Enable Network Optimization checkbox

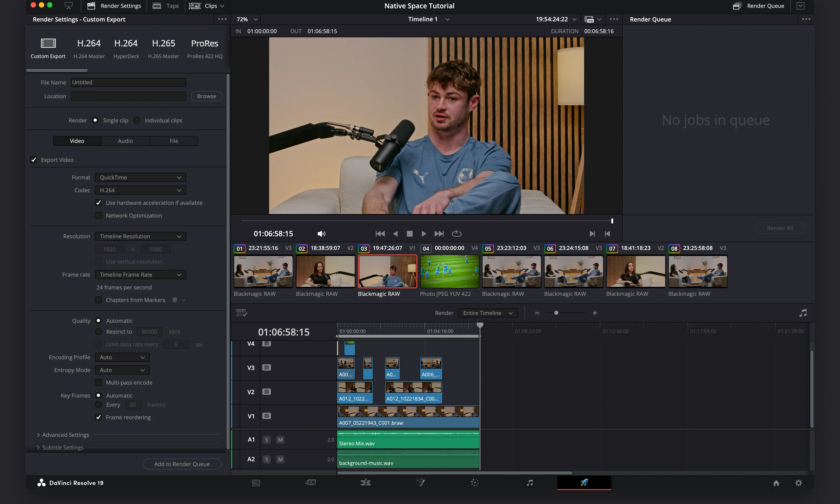click(98, 215)
